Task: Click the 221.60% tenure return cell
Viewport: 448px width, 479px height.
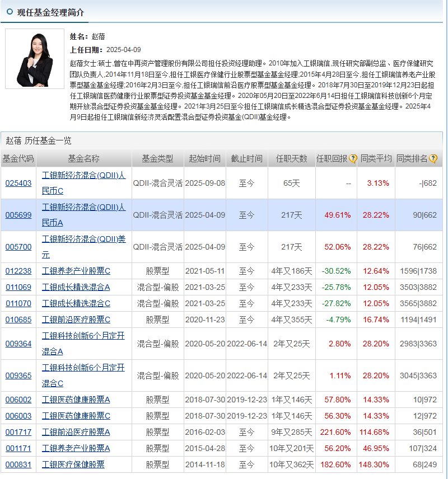Action: click(335, 432)
